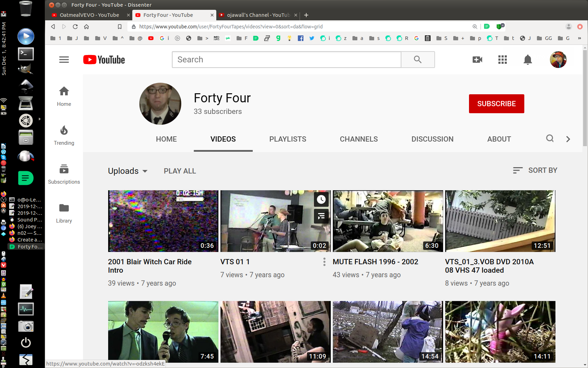
Task: Click the Forty Four channel avatar
Action: (x=160, y=104)
